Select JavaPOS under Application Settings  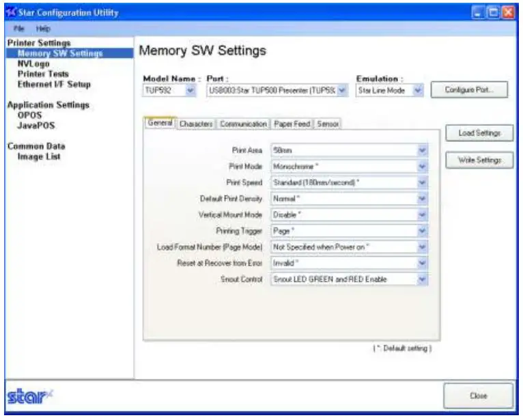point(36,126)
